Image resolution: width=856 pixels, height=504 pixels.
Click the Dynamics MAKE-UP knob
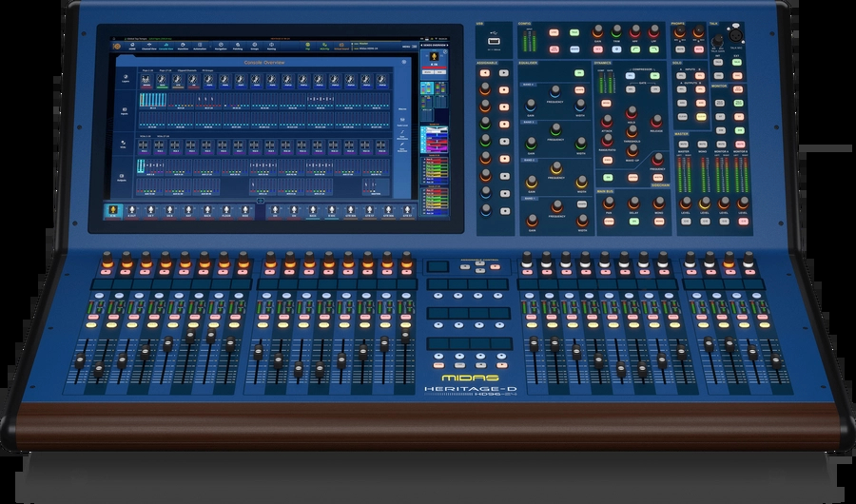[x=632, y=150]
